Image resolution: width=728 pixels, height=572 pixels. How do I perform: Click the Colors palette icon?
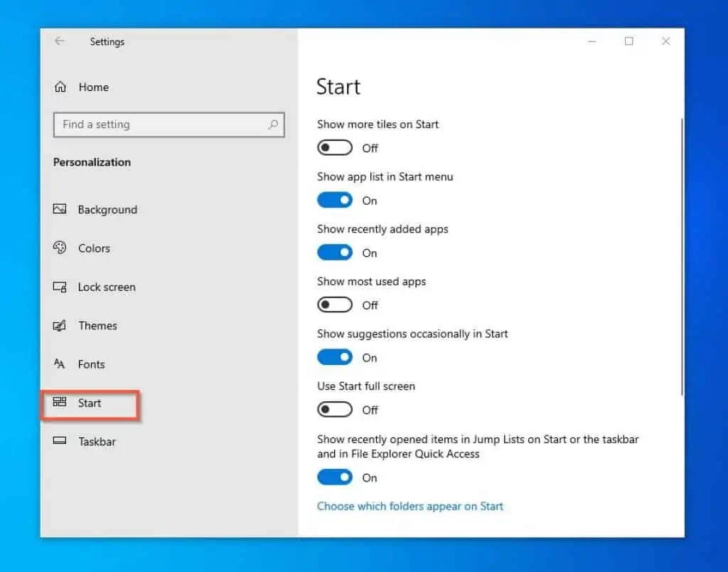click(60, 248)
